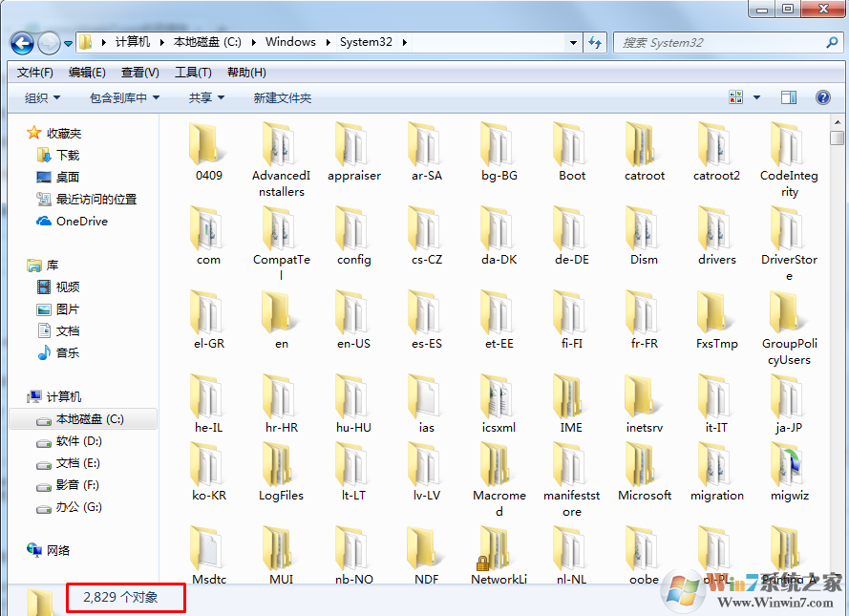849x616 pixels.
Task: Select the NetworkList folder with lock
Action: point(499,556)
